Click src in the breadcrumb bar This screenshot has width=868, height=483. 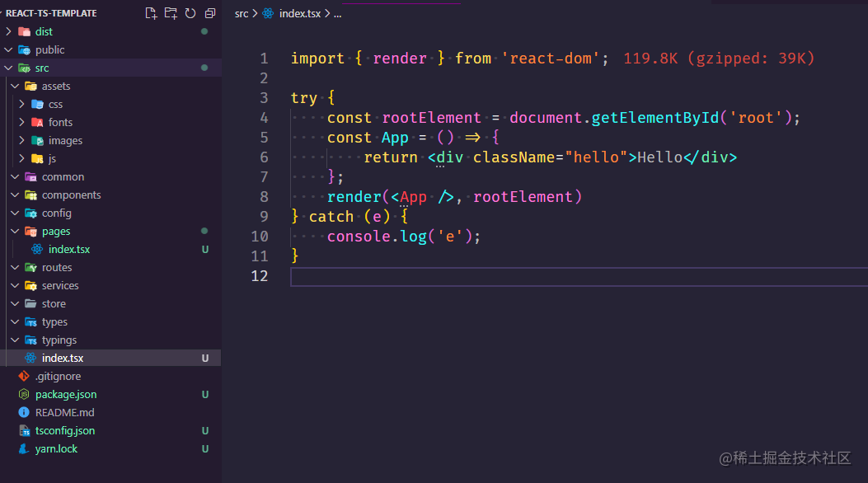click(240, 13)
